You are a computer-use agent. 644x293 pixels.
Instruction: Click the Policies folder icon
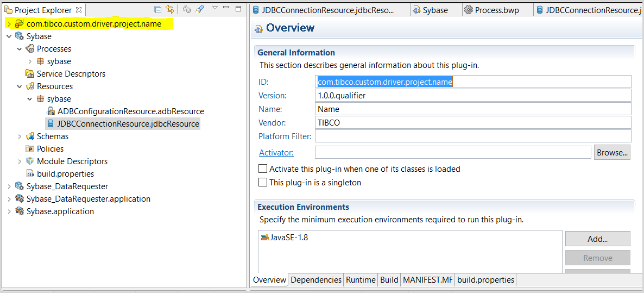(30, 149)
